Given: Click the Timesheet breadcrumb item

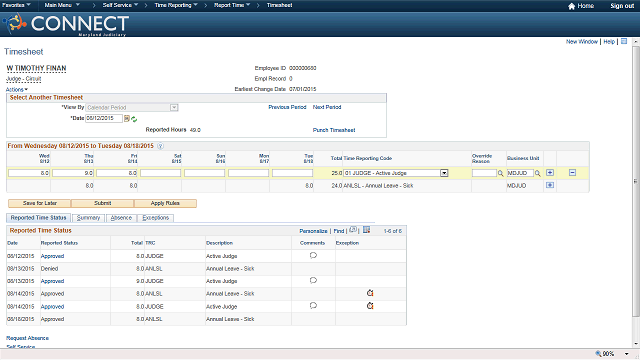Looking at the screenshot, I should coord(280,5).
